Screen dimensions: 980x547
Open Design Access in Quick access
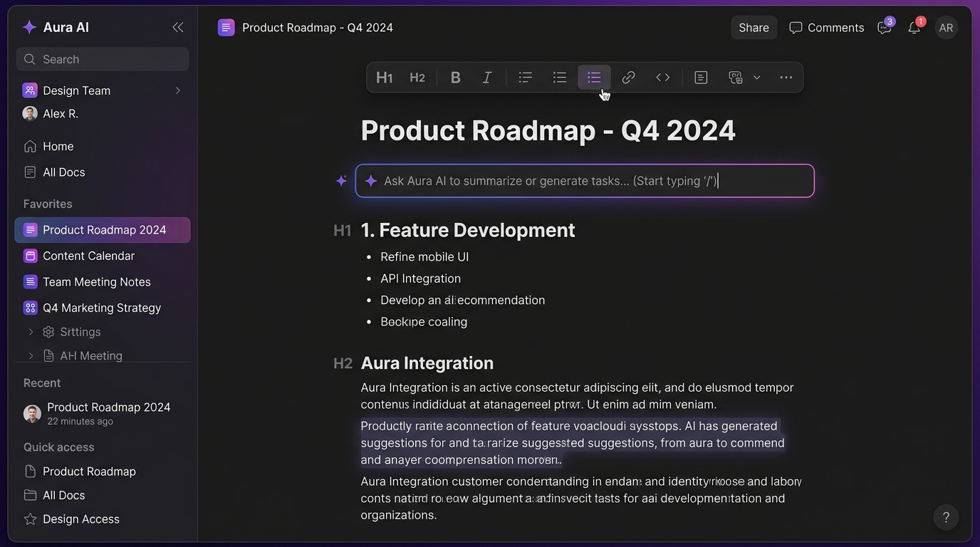pyautogui.click(x=71, y=519)
